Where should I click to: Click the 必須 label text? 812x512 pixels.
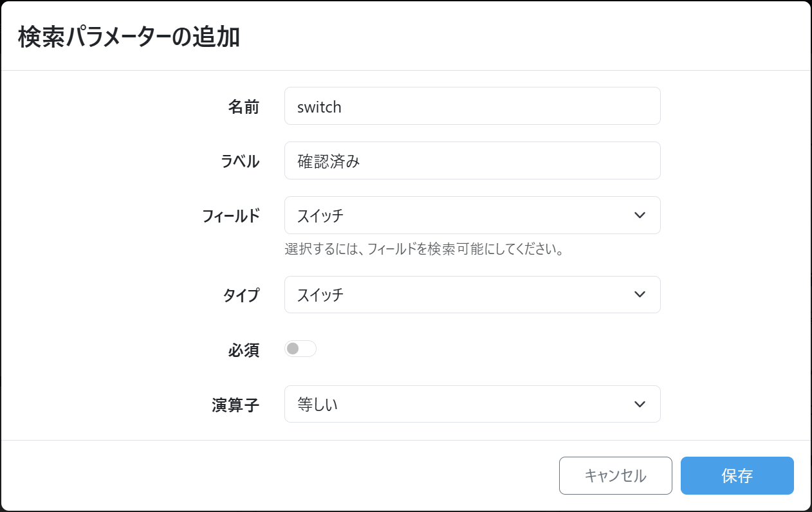click(x=244, y=350)
